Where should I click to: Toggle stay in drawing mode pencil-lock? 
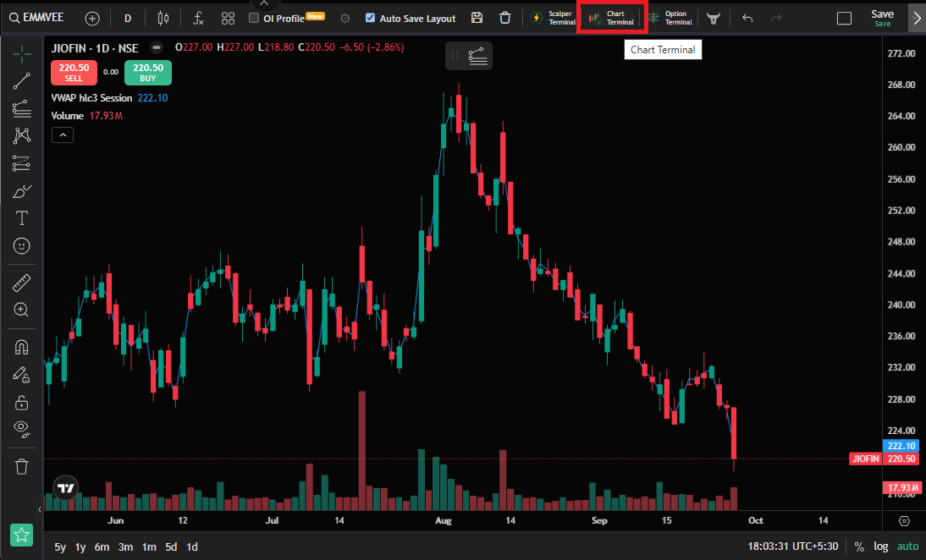(22, 375)
